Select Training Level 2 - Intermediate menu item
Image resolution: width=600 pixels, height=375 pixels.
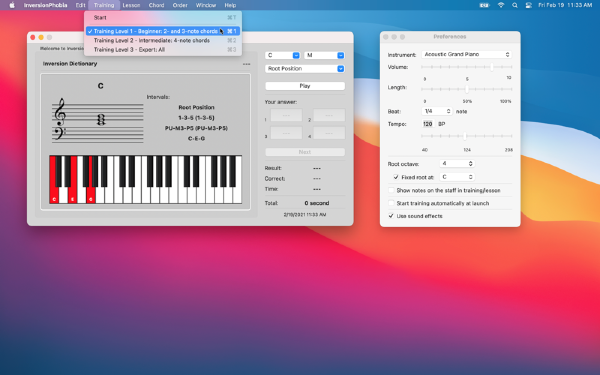[x=163, y=40]
